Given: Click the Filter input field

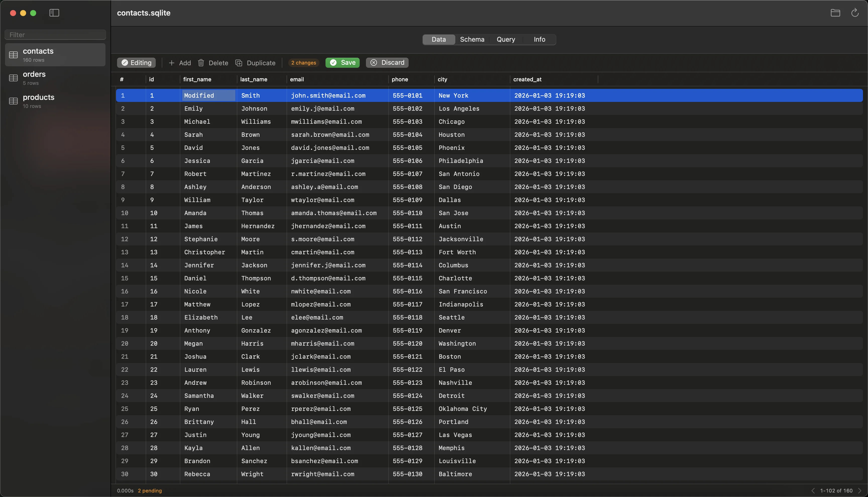Looking at the screenshot, I should click(x=55, y=34).
